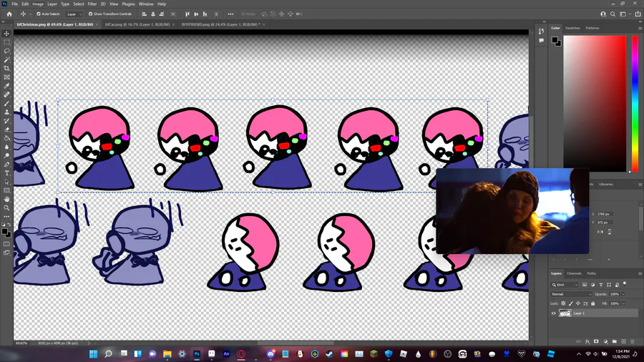Align left edges in options bar
Screen dimensions: 644x362
point(144,14)
